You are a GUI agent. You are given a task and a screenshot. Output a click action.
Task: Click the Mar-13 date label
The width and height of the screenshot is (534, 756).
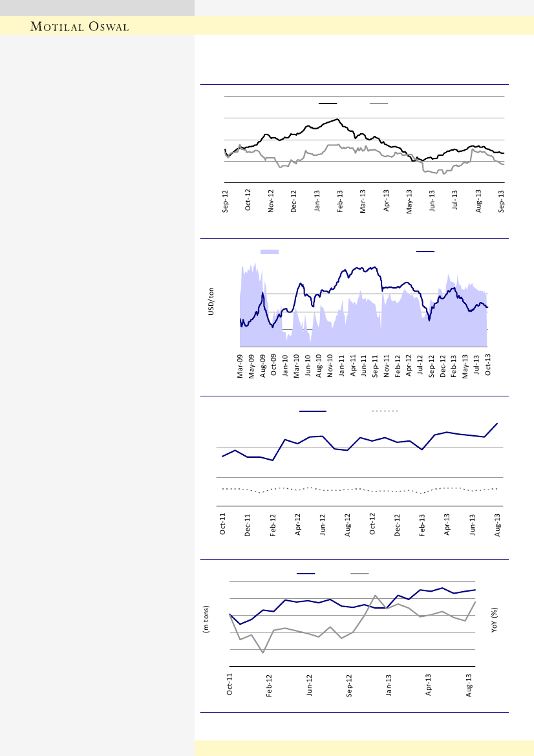pyautogui.click(x=363, y=200)
